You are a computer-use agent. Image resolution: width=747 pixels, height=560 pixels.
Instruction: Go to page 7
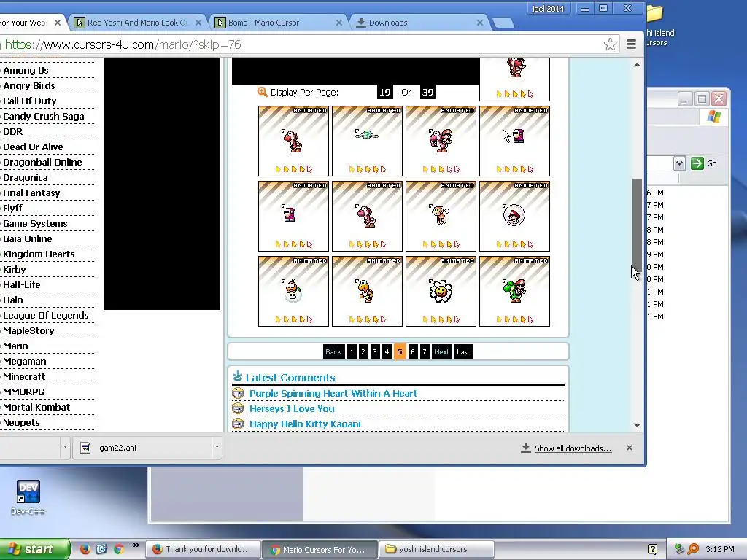pos(424,351)
